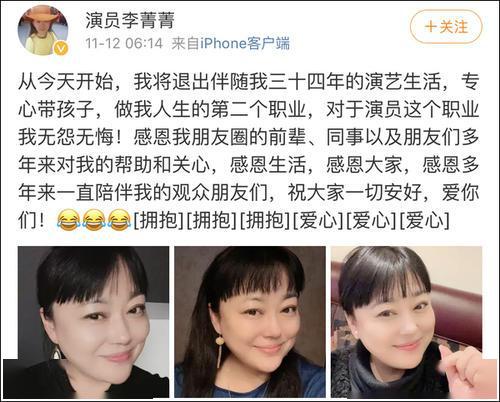This screenshot has width=500, height=402.
Task: Click the first laughing-crying emoji
Action: 69,221
